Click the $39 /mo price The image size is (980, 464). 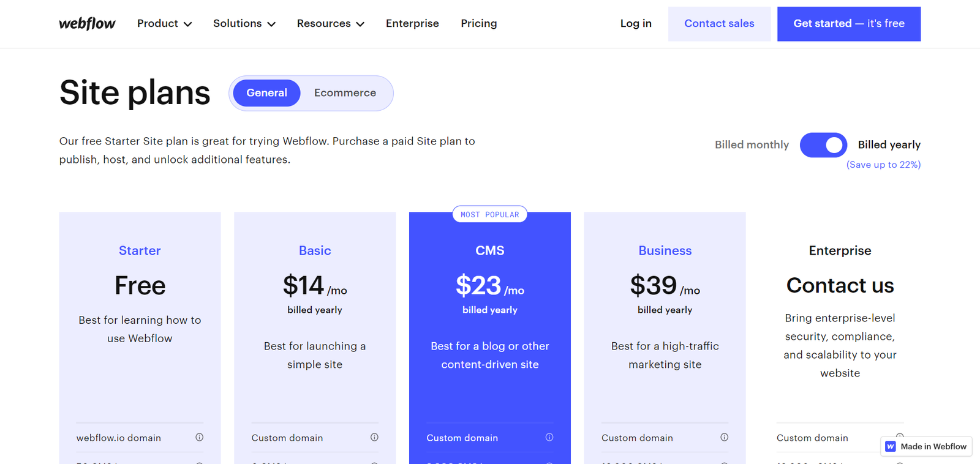665,286
